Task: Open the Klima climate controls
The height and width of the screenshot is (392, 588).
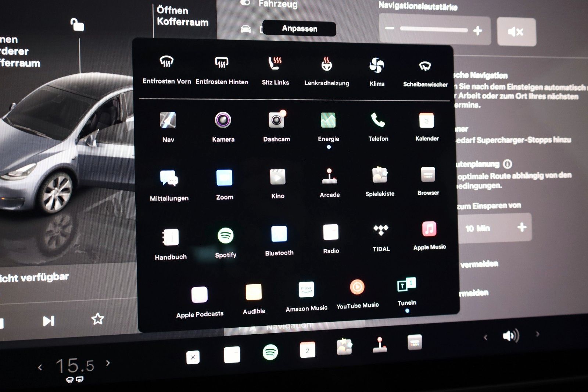Action: tap(377, 65)
